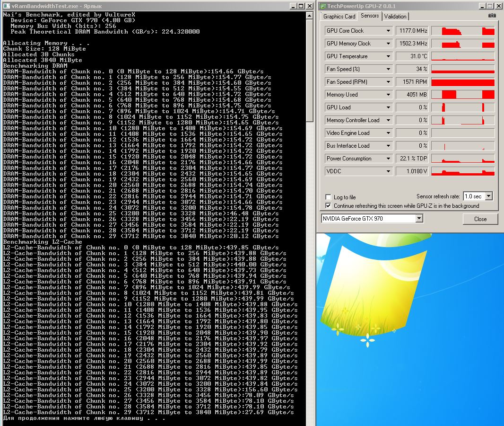Expand VDDC sensor dropdown
504x426 pixels.
pyautogui.click(x=388, y=171)
